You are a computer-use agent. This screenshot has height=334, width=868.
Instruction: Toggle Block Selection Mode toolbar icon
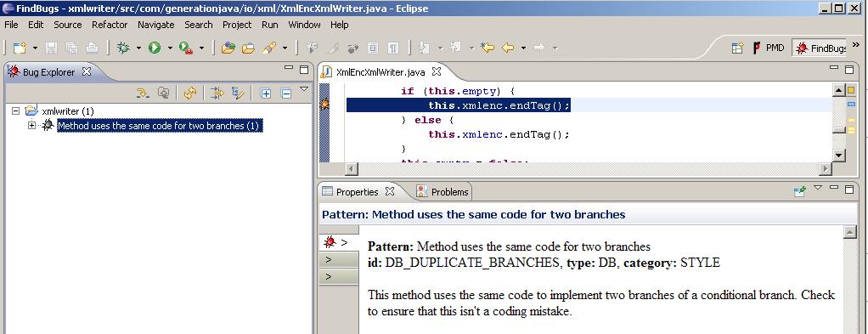(373, 48)
